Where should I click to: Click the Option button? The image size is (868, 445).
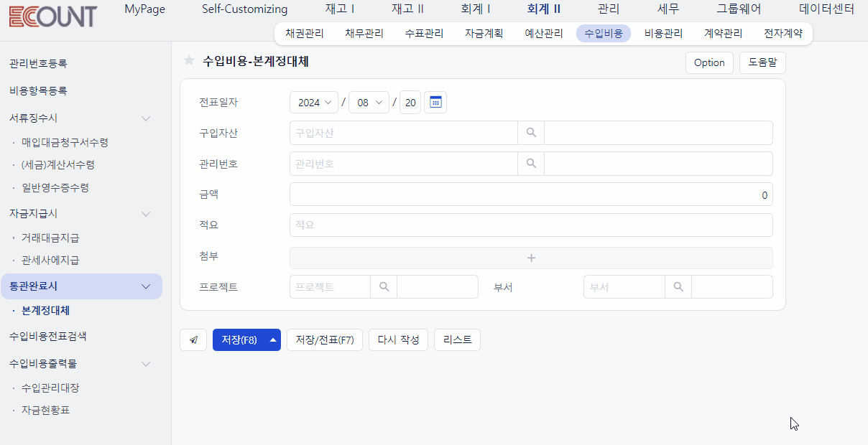tap(709, 62)
